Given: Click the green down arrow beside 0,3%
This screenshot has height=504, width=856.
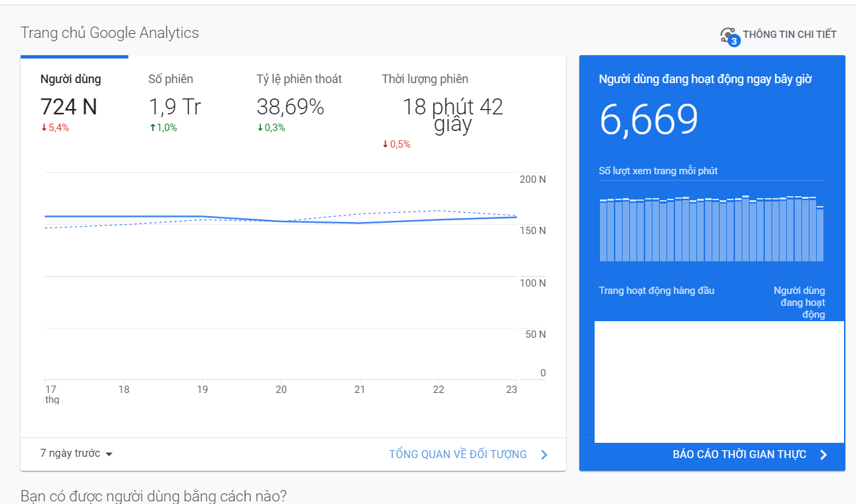Looking at the screenshot, I should point(260,128).
